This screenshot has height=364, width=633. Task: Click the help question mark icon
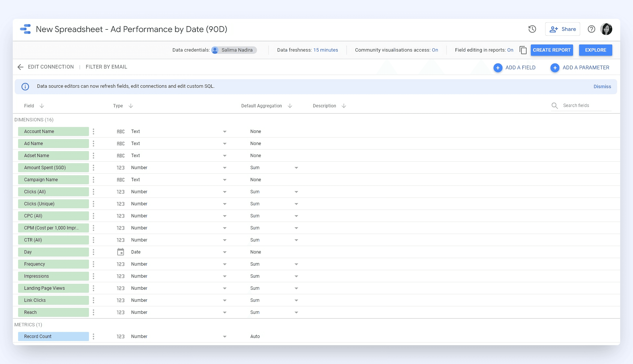[x=591, y=29]
